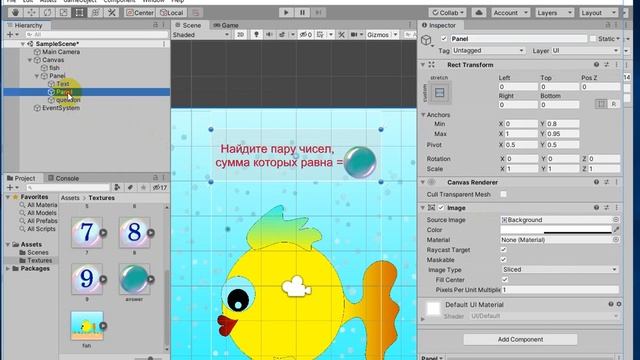This screenshot has width=640, height=360.
Task: Toggle pivot Center mode
Action: 140,13
